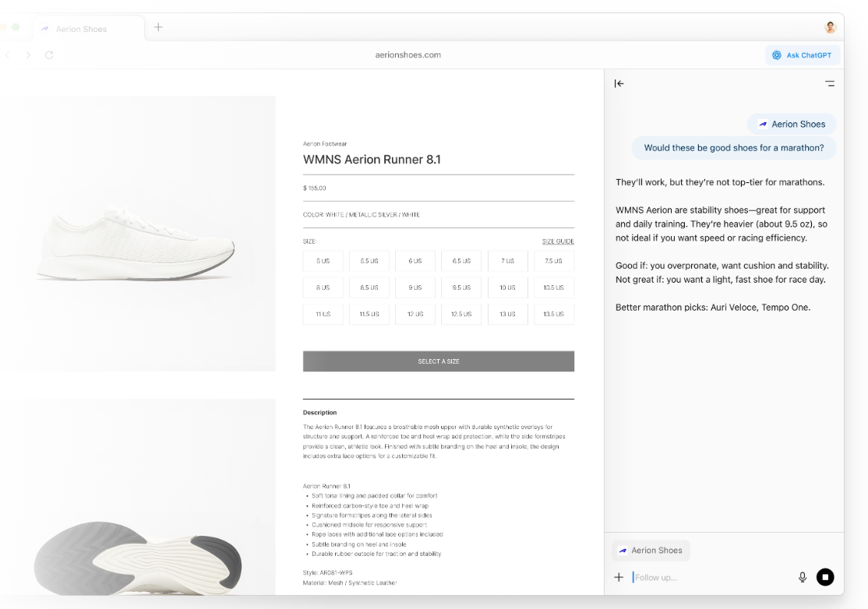This screenshot has width=868, height=609.
Task: Click the Ask ChatGPT toolbar button
Action: [802, 55]
